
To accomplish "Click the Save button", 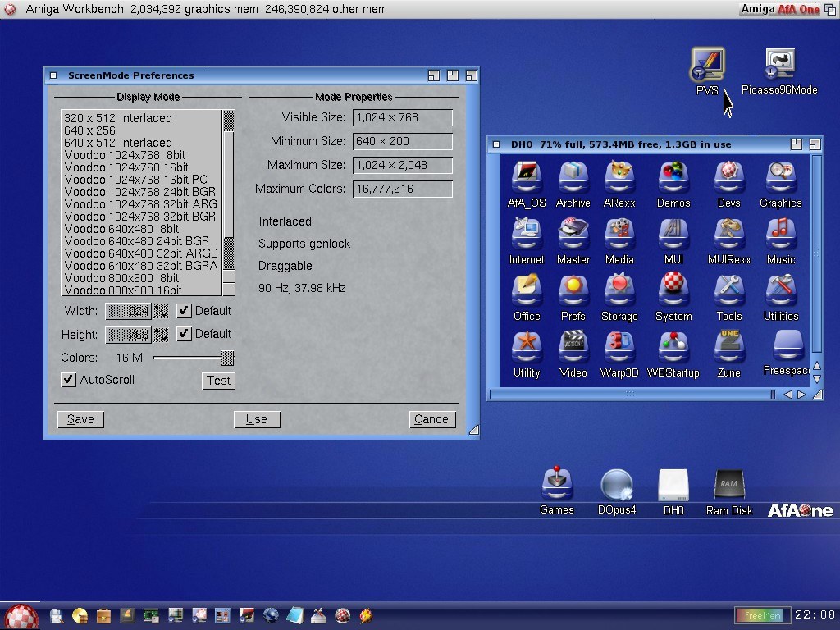I will click(80, 419).
